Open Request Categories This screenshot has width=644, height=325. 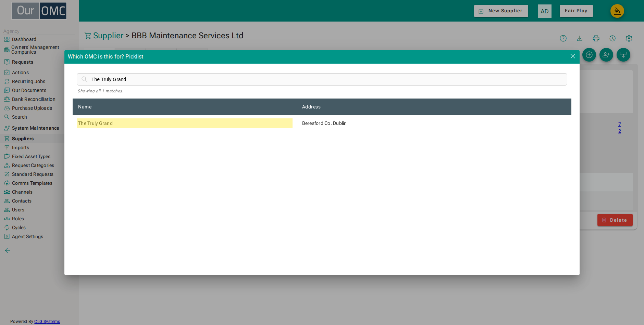coord(33,165)
